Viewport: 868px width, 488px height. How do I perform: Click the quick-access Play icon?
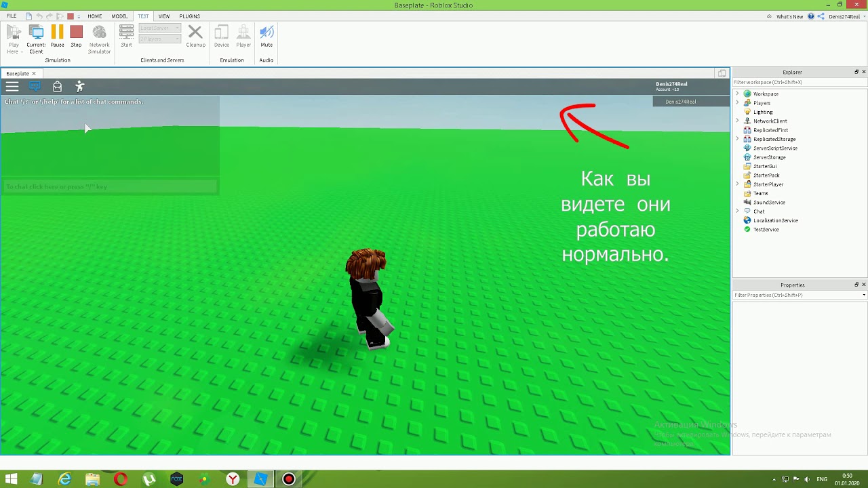click(60, 16)
